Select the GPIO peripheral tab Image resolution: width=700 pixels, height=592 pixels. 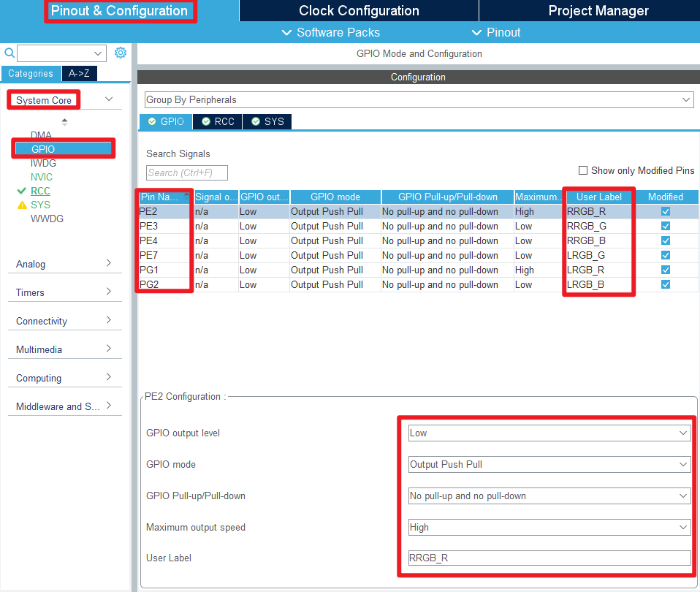pos(166,121)
